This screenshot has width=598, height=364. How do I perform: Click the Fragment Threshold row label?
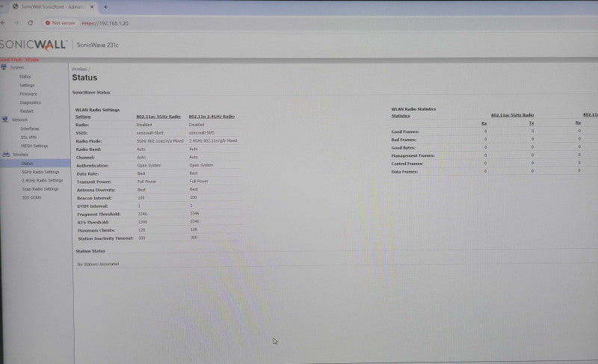pyautogui.click(x=99, y=215)
